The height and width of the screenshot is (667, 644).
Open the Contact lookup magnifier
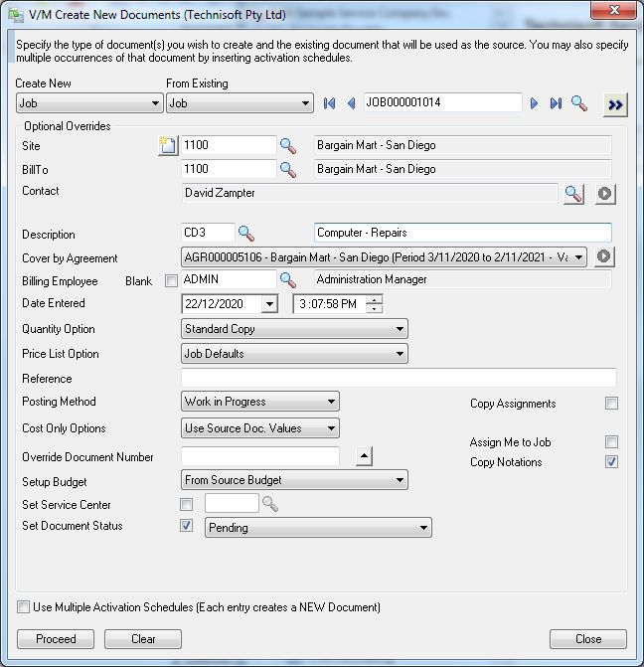click(x=573, y=194)
